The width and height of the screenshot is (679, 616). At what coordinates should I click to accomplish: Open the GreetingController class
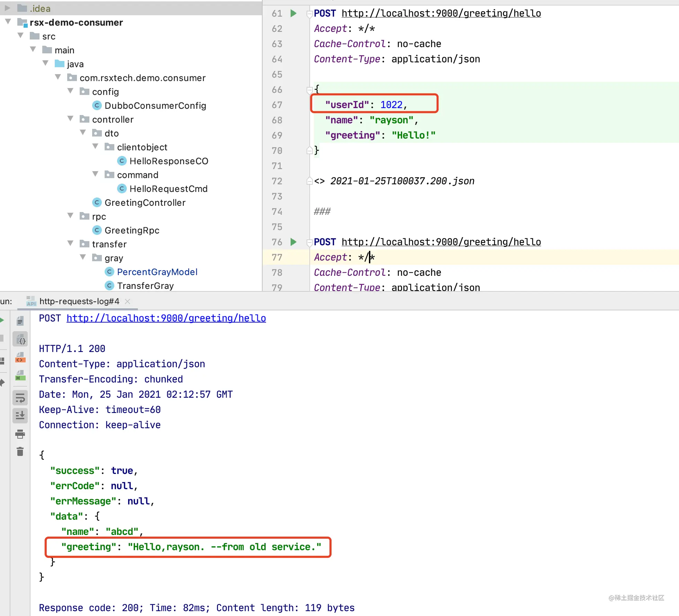(x=145, y=203)
